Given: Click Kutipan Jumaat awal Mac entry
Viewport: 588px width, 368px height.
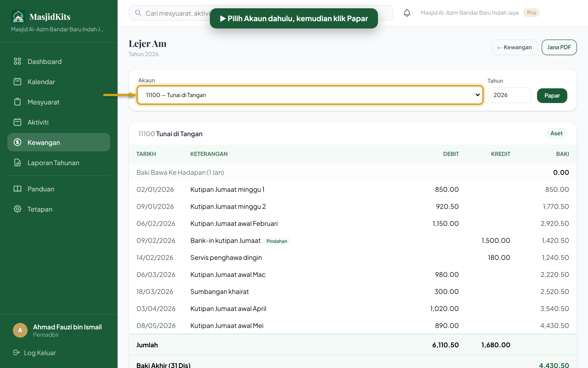Looking at the screenshot, I should [228, 274].
